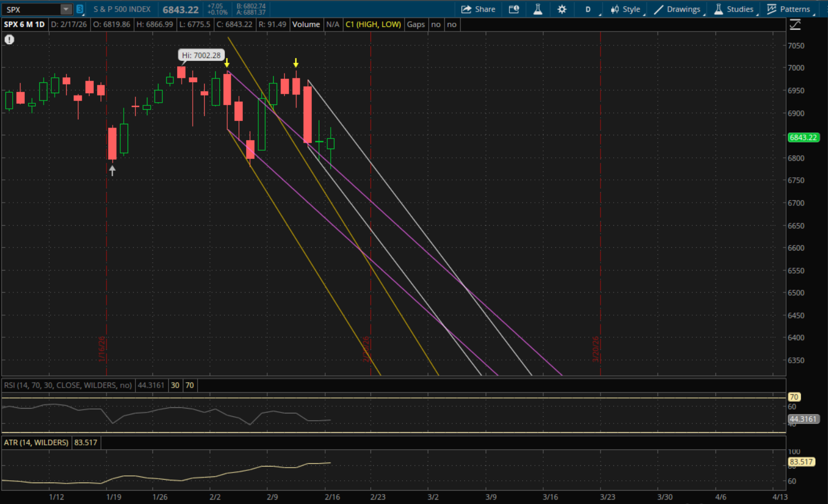Open the D timeframe dropdown

pos(588,9)
